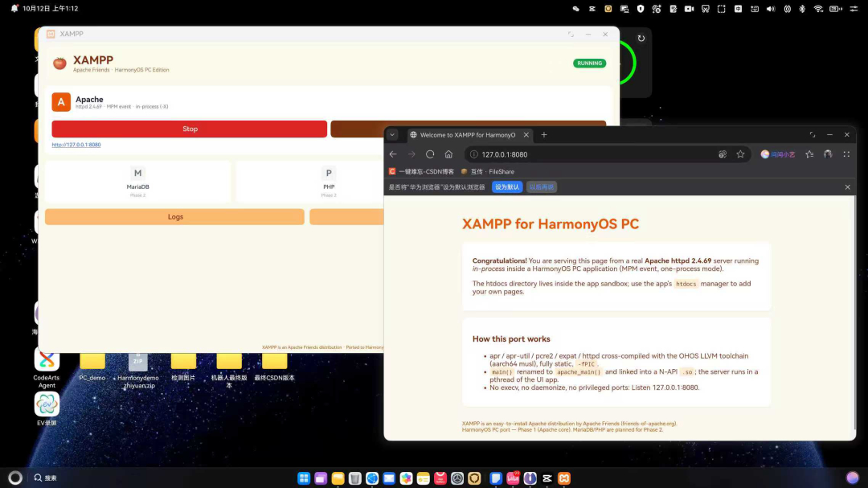
Task: Open Logs in the XAMPP window
Action: coord(175,216)
